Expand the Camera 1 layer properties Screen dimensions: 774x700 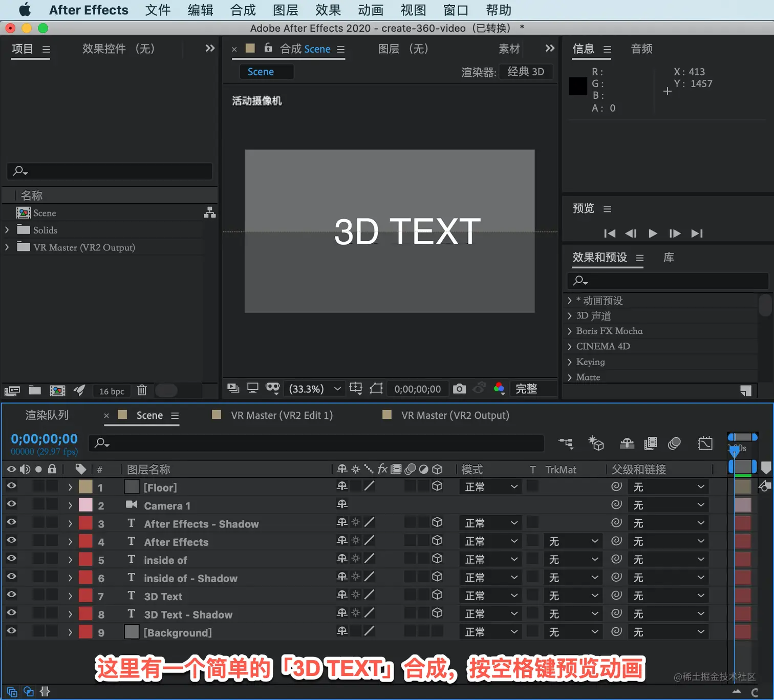70,505
